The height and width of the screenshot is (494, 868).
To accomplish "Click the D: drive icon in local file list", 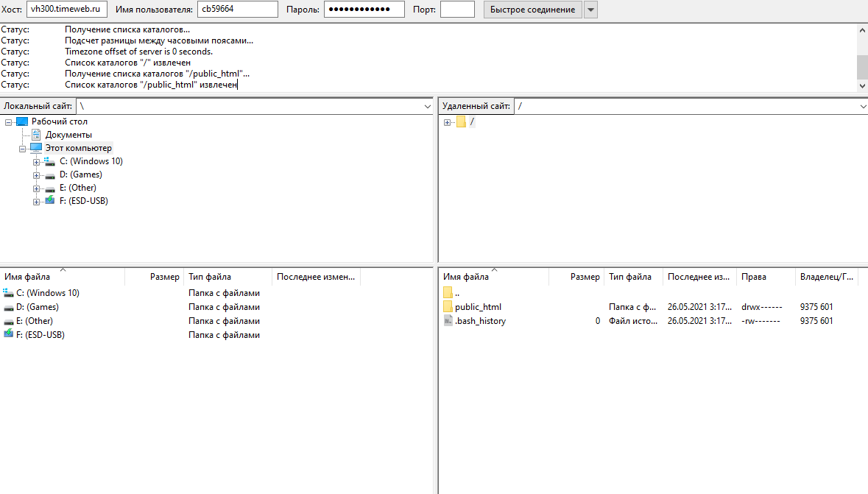I will click(8, 307).
